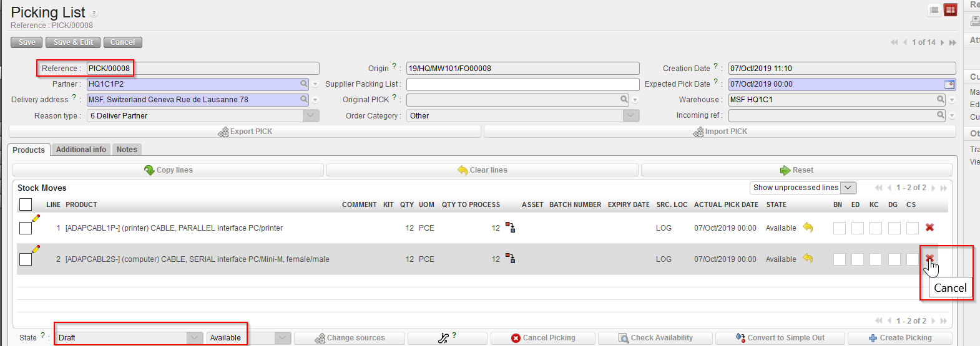This screenshot has height=346, width=980.
Task: Open the calendar picker for Expected Pick Date
Action: click(x=949, y=84)
